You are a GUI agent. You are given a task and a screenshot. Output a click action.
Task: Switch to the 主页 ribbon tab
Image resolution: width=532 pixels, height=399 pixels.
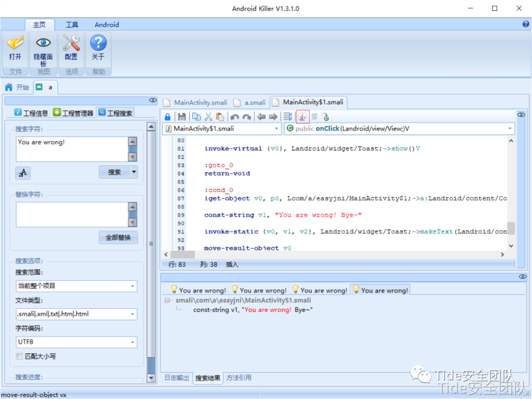pyautogui.click(x=39, y=25)
